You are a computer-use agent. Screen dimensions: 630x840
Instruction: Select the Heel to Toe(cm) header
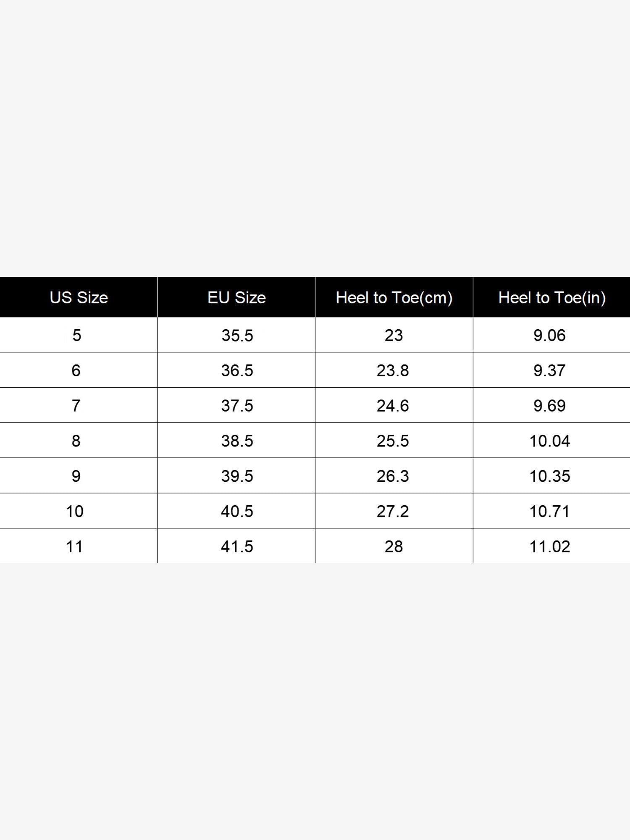coord(394,297)
